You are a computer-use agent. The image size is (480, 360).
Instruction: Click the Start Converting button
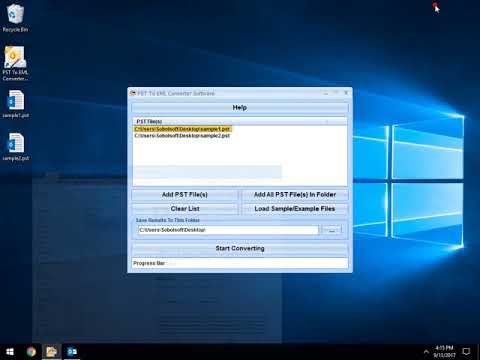pyautogui.click(x=240, y=248)
